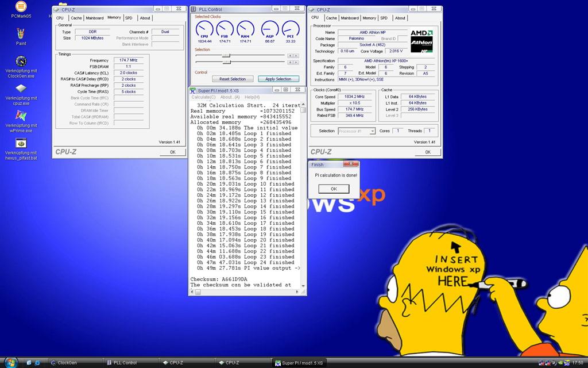Click the lower slider's left arrow stepper
Screen dimensions: 588x368
[290, 62]
